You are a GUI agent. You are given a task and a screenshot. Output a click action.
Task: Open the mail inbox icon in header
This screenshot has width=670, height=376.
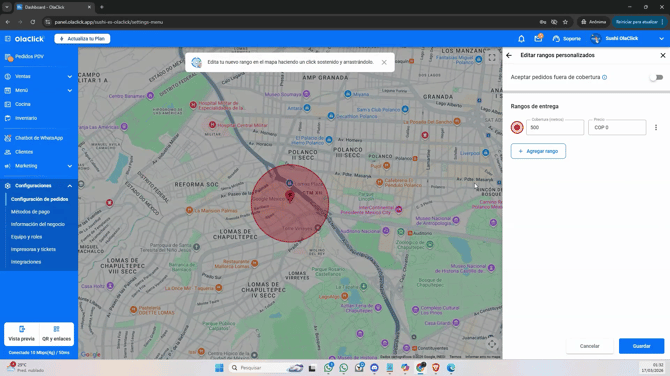[538, 38]
